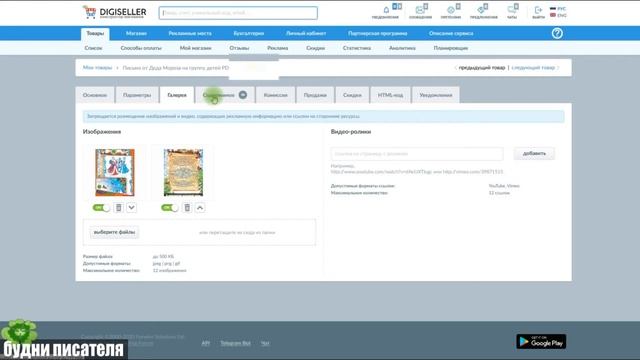640x360 pixels.
Task: Go to the Список submenu
Action: tap(93, 48)
